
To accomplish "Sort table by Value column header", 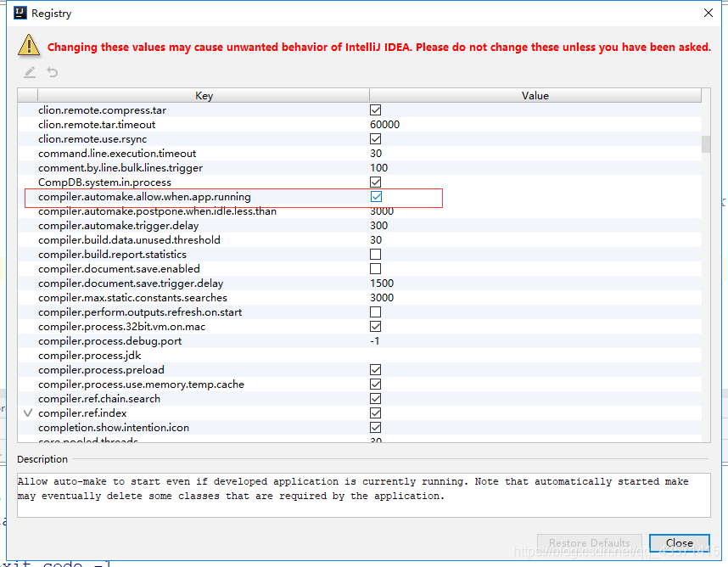I will [x=535, y=96].
